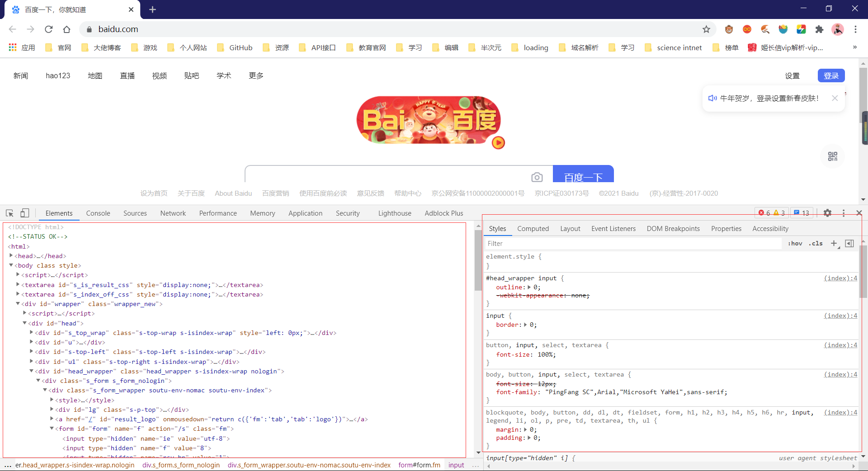Viewport: 868px width, 471px height.
Task: Close the 百度一下 browser tab
Action: (131, 9)
